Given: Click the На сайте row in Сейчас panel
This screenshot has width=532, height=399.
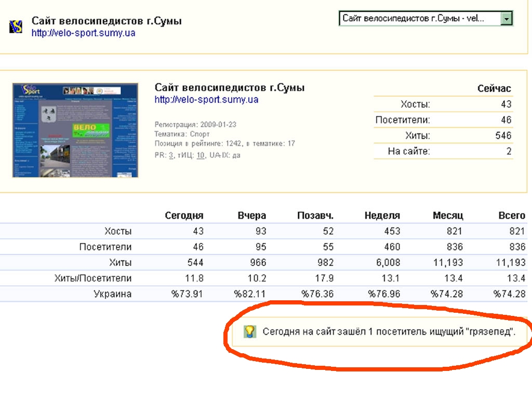Looking at the screenshot, I should click(409, 152).
